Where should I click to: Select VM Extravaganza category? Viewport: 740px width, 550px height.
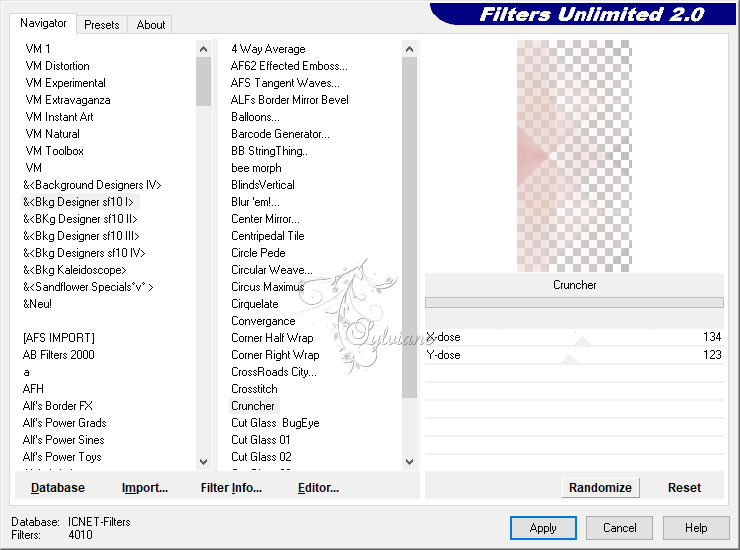(x=68, y=100)
